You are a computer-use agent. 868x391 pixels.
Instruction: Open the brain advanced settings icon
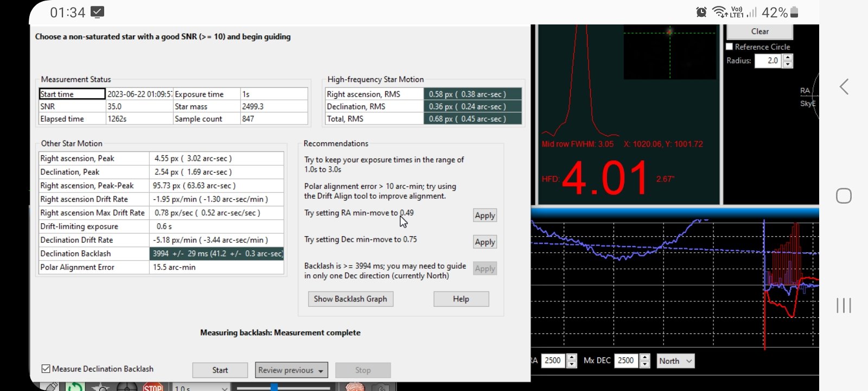pos(355,387)
